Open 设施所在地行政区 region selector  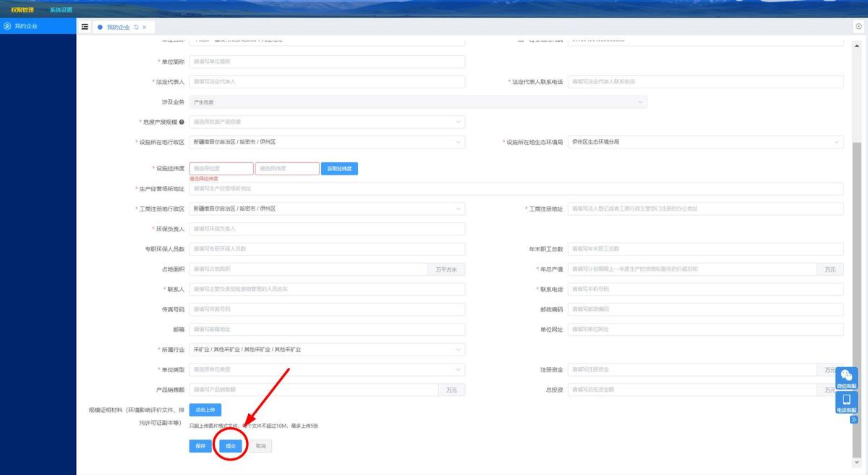[327, 142]
